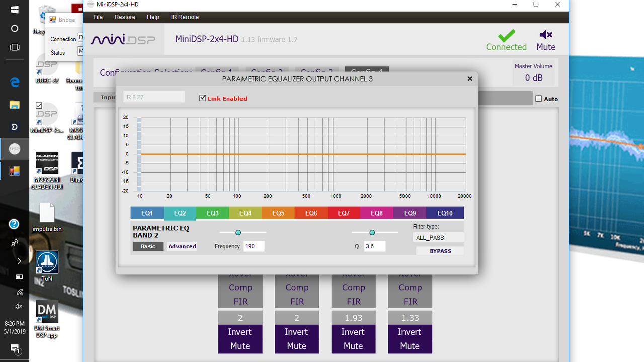
Task: Select the EQ4 band tab
Action: [246, 213]
